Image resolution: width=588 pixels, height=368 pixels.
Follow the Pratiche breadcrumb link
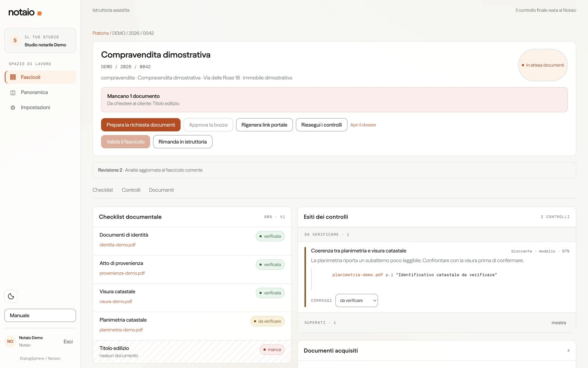click(x=101, y=33)
